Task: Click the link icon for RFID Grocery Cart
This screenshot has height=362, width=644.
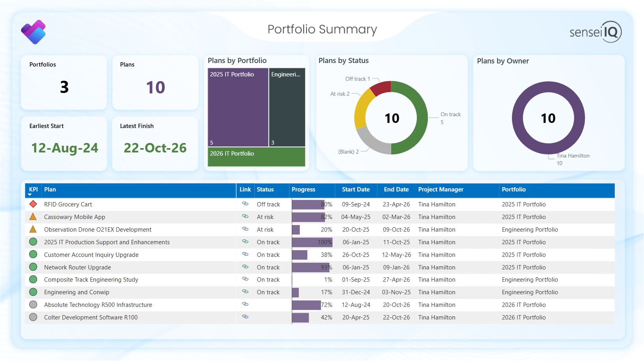Action: (x=245, y=204)
